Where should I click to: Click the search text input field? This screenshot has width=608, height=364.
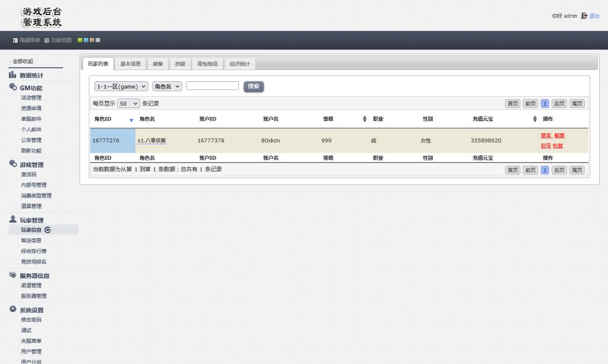pos(212,86)
